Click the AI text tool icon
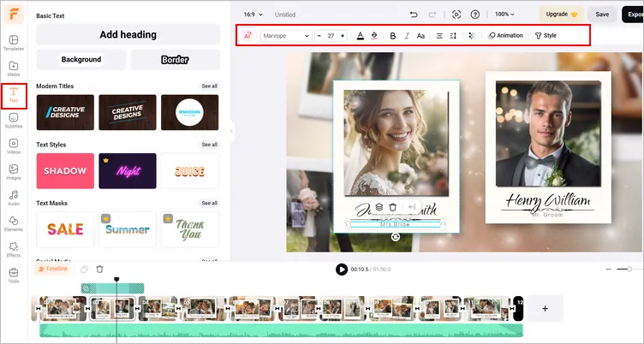The image size is (644, 344). [247, 36]
